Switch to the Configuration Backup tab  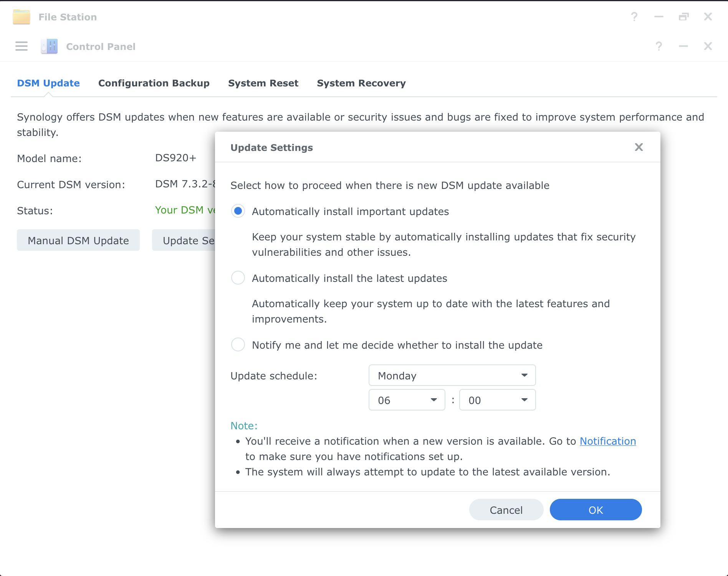pos(154,83)
